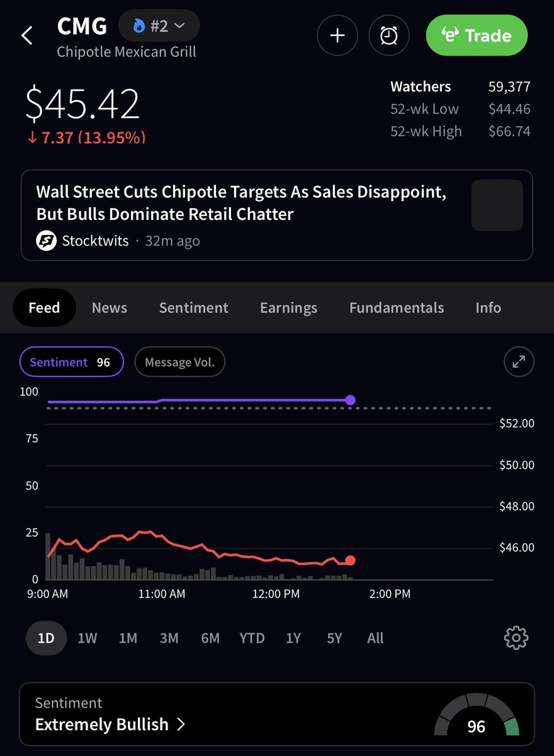Expand the Extremely Bullish sentiment chevron

tap(181, 724)
